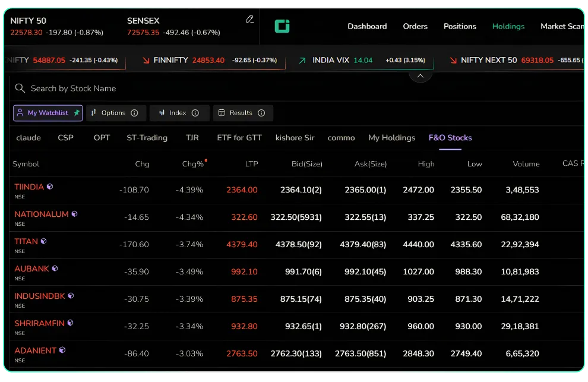588x382 pixels.
Task: Switch to the ST-Trading tab
Action: pos(147,138)
